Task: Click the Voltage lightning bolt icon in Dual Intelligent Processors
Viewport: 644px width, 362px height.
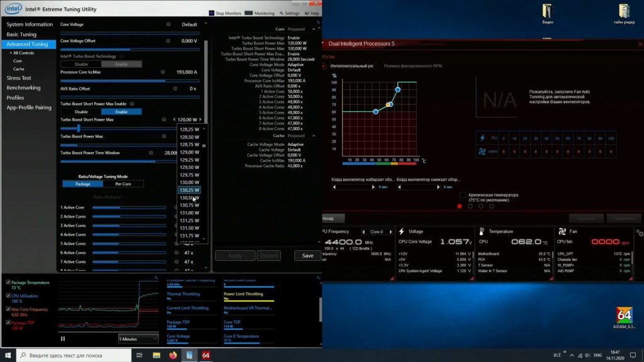Action: (402, 231)
